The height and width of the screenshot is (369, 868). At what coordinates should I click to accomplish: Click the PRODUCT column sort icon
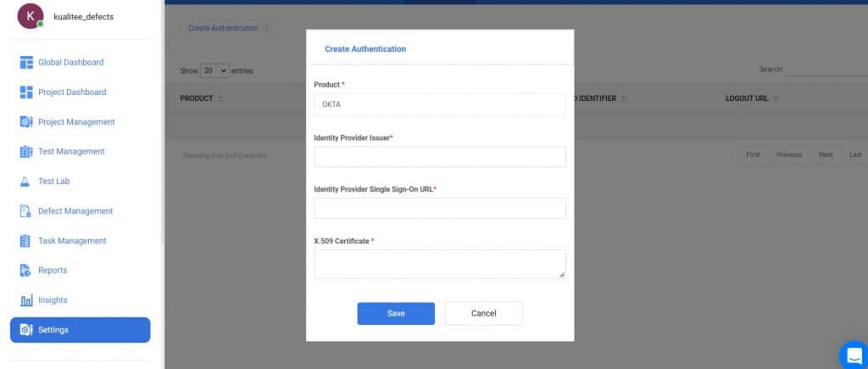(x=221, y=98)
